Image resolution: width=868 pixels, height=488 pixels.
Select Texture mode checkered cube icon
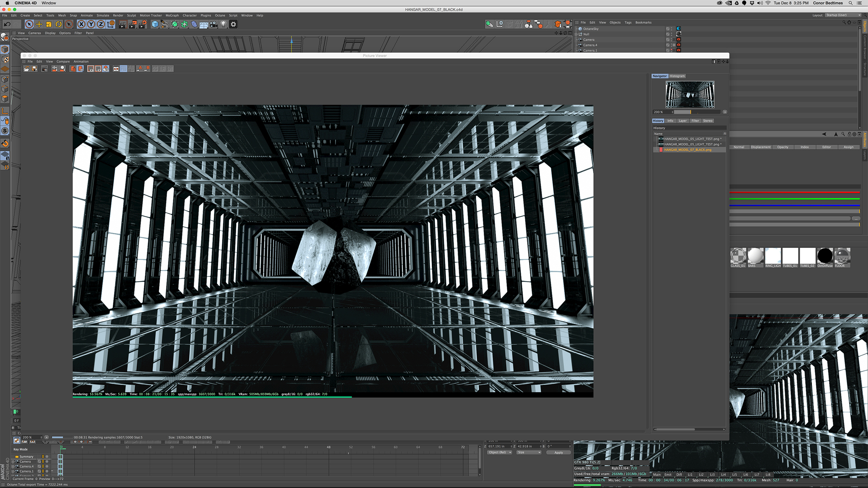(x=5, y=59)
